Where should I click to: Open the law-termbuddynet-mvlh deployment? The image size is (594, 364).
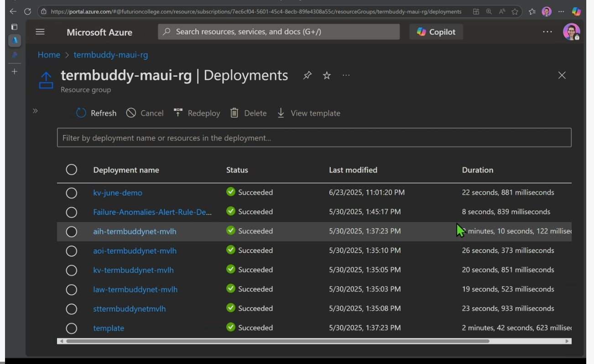135,290
